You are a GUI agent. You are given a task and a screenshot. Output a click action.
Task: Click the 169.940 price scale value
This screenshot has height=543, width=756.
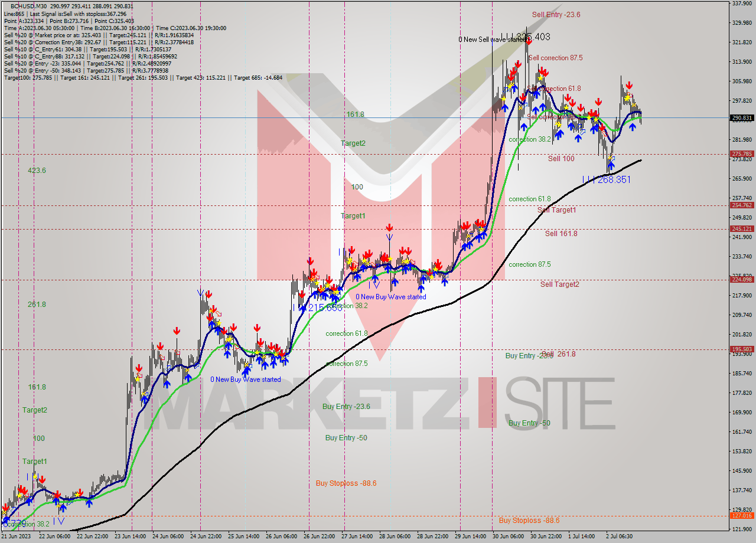pos(742,413)
